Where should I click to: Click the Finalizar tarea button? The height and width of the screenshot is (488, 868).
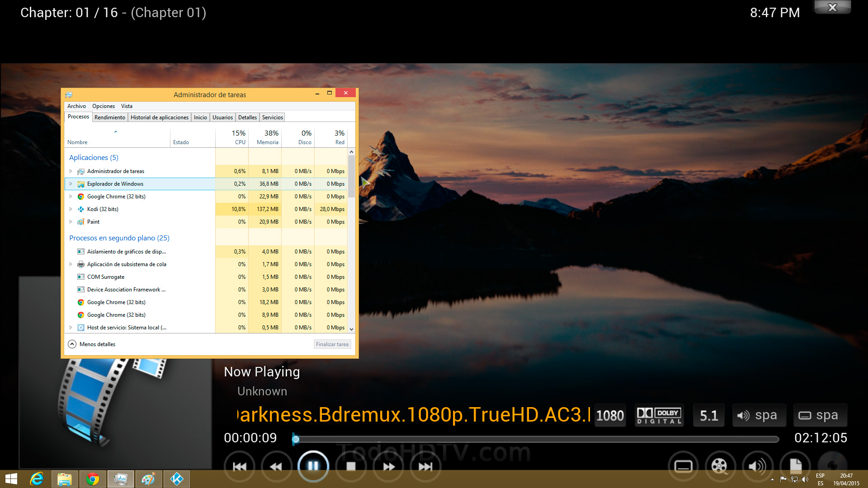click(332, 344)
